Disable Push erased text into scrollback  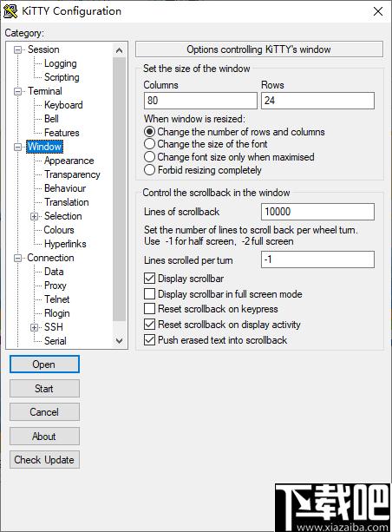pyautogui.click(x=149, y=340)
